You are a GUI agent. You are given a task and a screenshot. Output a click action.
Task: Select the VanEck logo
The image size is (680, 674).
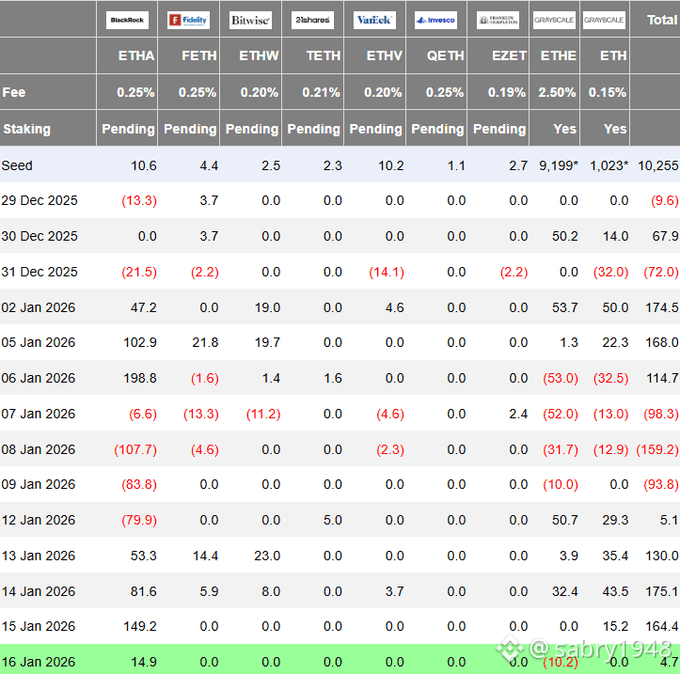[x=375, y=19]
